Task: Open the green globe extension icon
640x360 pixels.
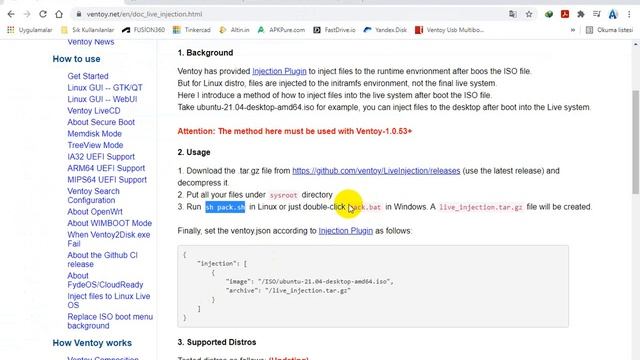Action: click(549, 14)
